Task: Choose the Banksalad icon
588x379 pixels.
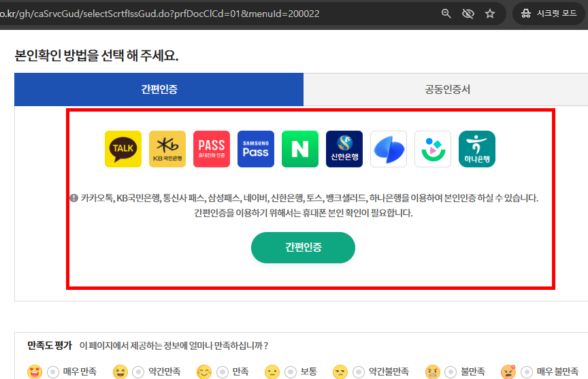Action: coord(433,149)
